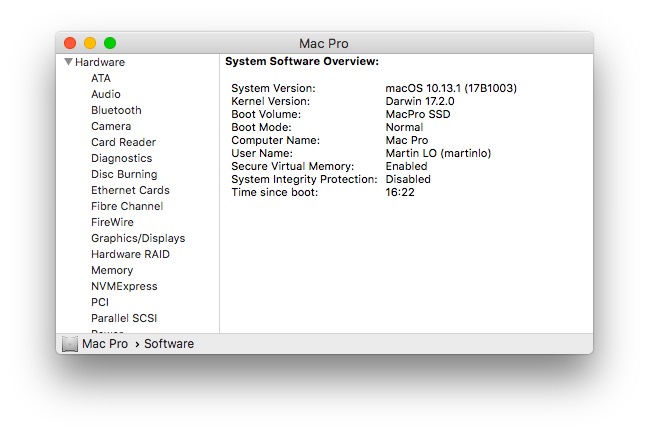The height and width of the screenshot is (434, 649).
Task: Show Fibre Channel information
Action: [127, 206]
